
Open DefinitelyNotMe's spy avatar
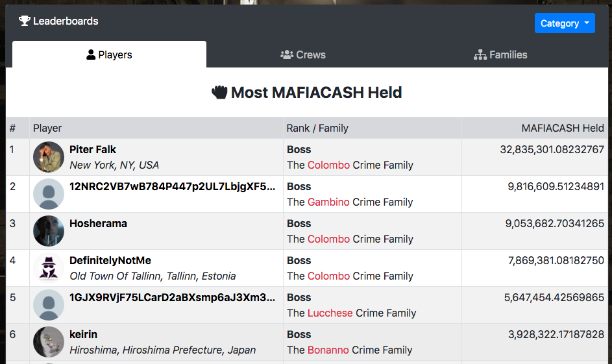[49, 268]
